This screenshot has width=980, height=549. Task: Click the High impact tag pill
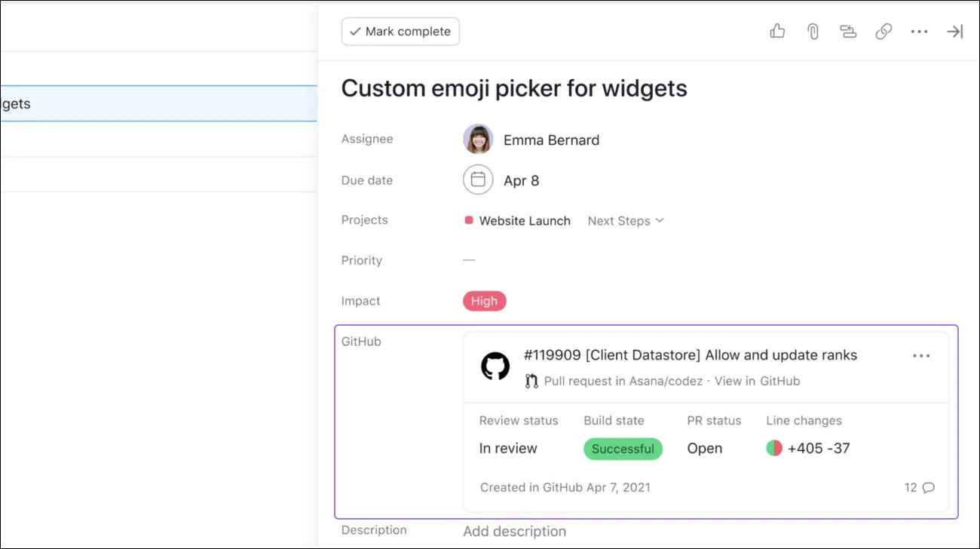484,300
